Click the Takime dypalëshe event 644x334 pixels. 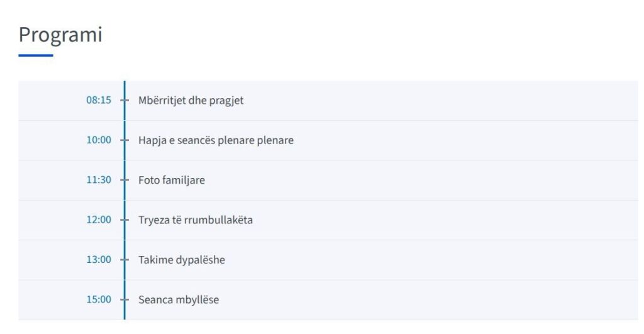click(x=182, y=260)
